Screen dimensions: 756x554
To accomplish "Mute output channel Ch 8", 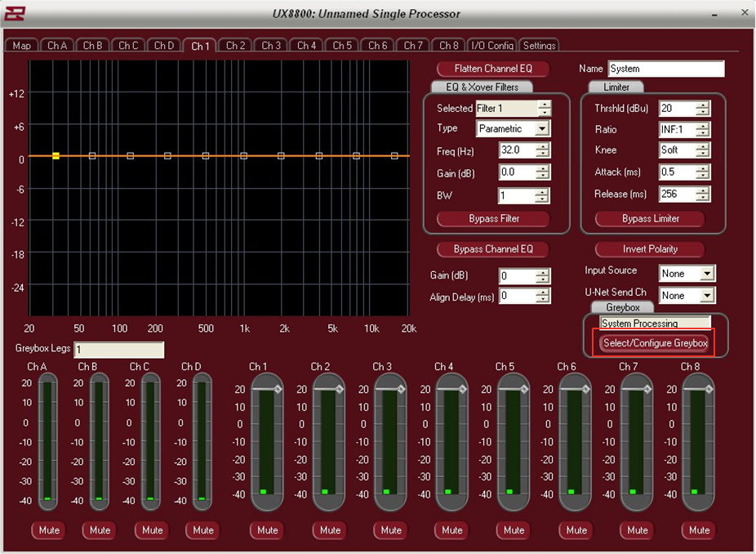I will (x=699, y=530).
